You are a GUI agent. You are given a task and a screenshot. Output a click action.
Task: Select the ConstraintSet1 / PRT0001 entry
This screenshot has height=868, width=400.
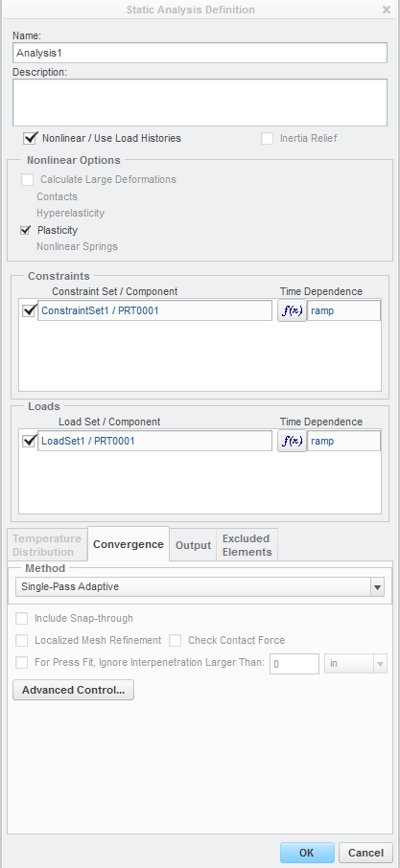(x=154, y=310)
